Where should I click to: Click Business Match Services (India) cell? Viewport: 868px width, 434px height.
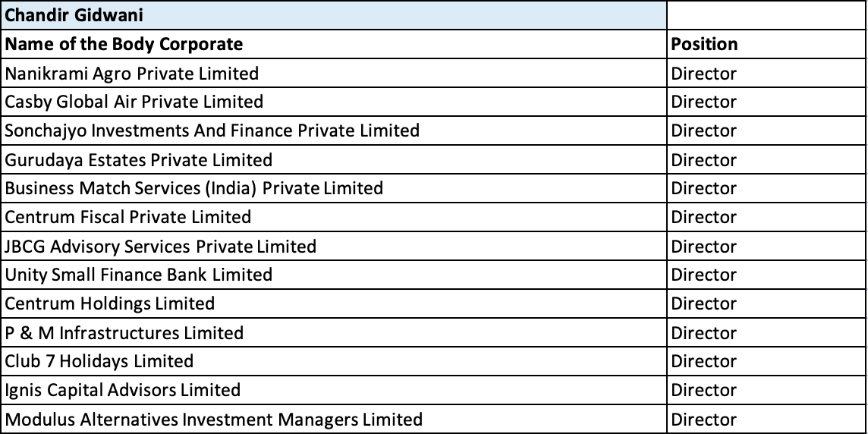(333, 188)
